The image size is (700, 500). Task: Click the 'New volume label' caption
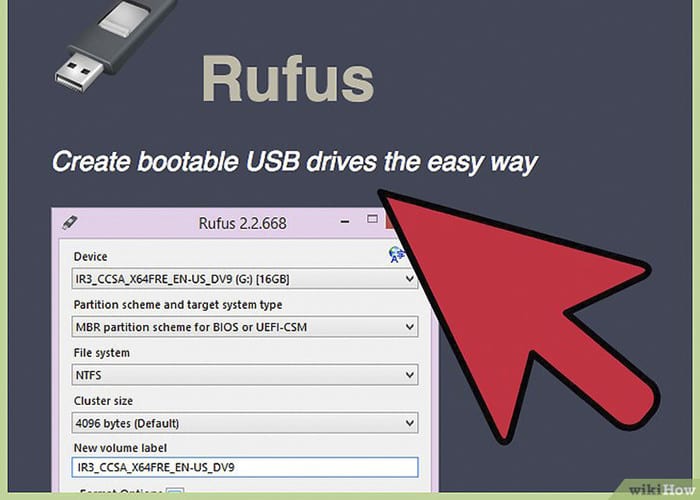tap(120, 448)
